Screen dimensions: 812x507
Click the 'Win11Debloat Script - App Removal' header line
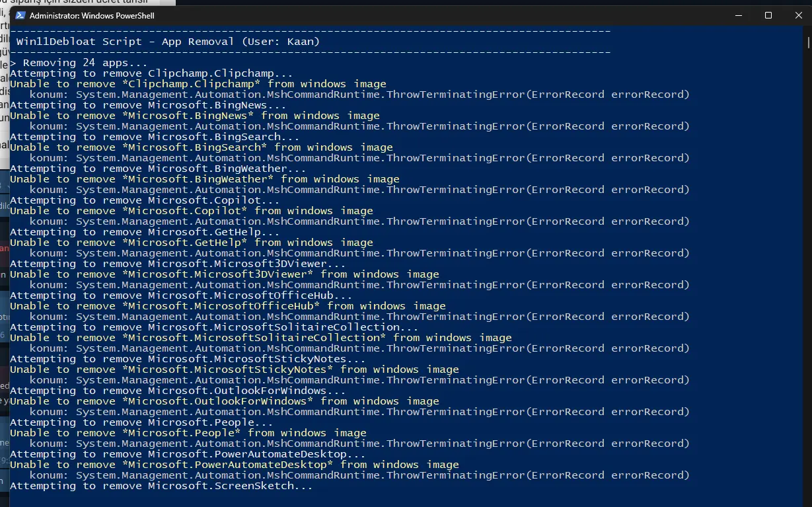pyautogui.click(x=168, y=42)
